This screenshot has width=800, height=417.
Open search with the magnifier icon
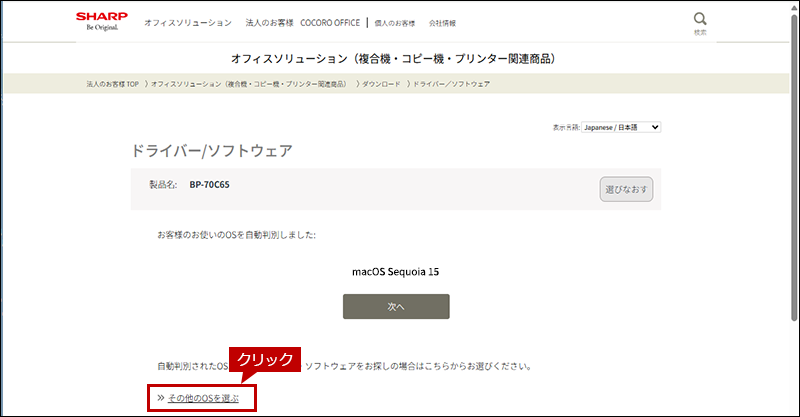(700, 20)
